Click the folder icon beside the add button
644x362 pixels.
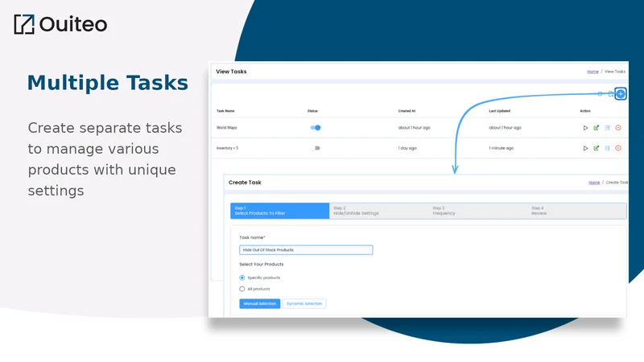coord(611,94)
